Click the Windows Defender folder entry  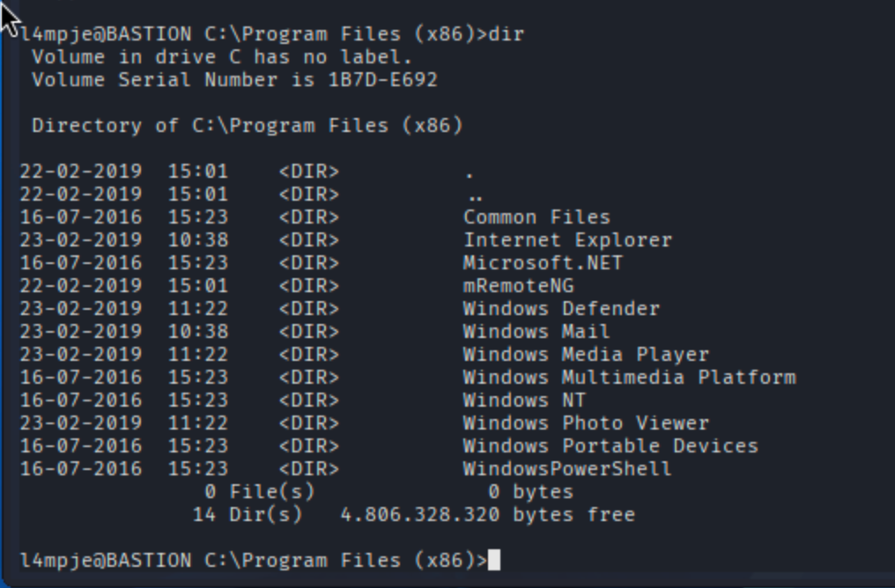(561, 309)
